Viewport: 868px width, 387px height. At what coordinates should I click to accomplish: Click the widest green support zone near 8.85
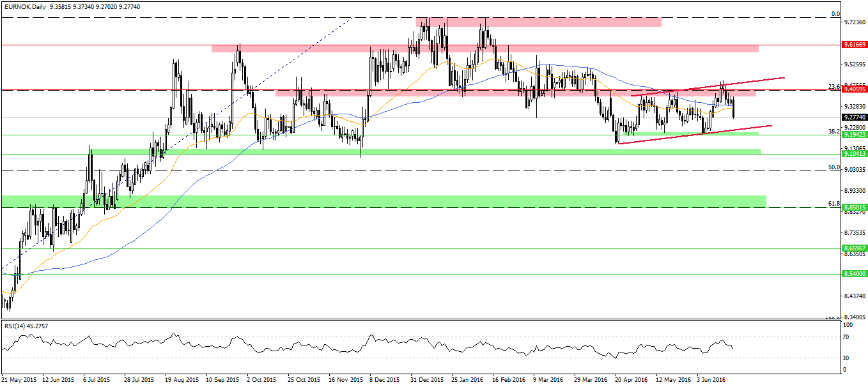(x=384, y=201)
